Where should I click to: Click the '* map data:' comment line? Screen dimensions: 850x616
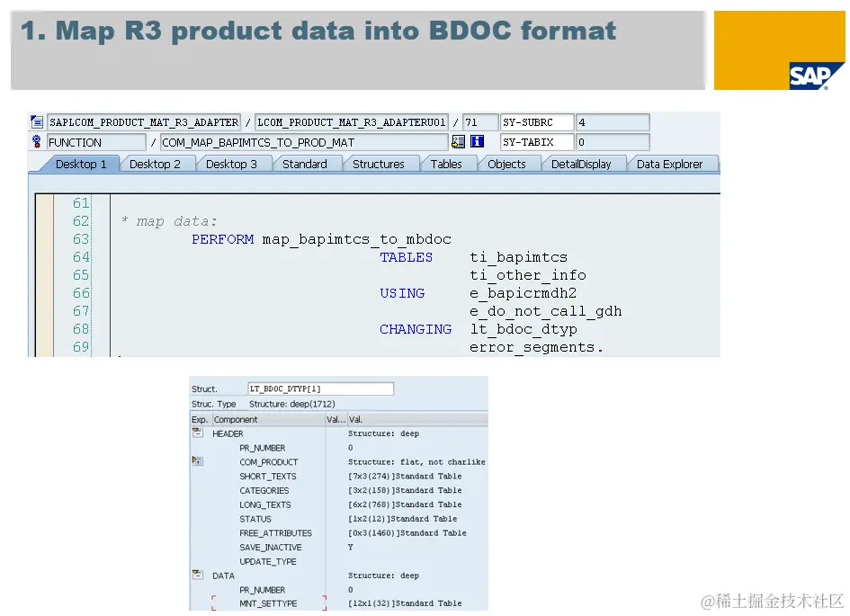click(169, 221)
